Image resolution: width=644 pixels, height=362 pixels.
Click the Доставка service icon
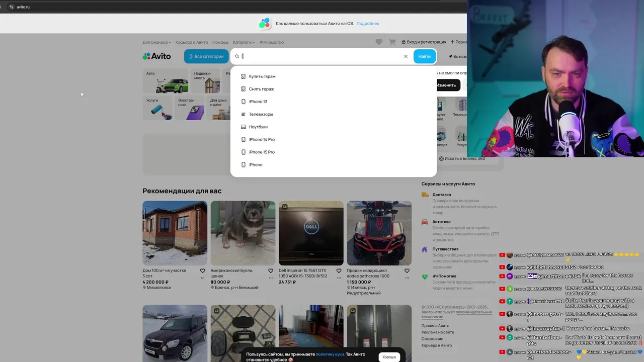[x=425, y=195]
